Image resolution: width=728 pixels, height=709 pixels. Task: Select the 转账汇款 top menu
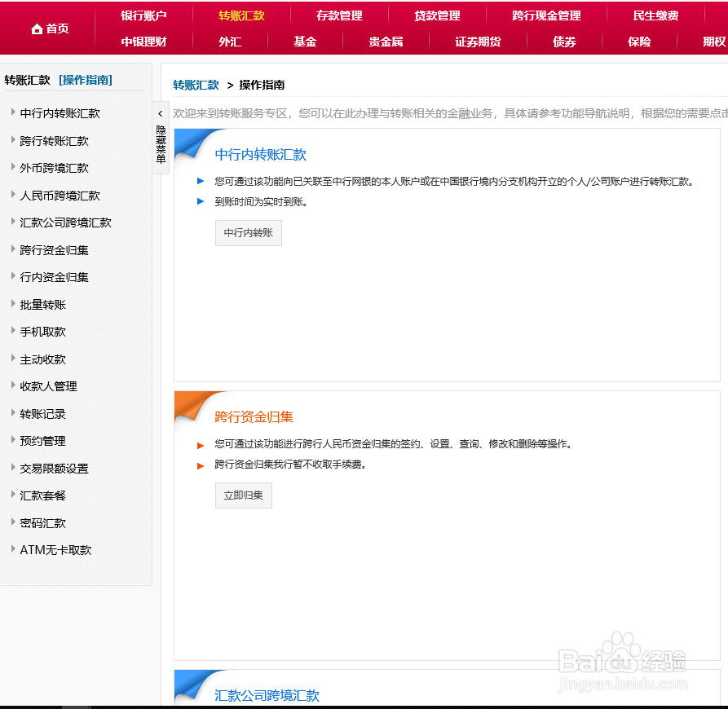click(x=241, y=15)
